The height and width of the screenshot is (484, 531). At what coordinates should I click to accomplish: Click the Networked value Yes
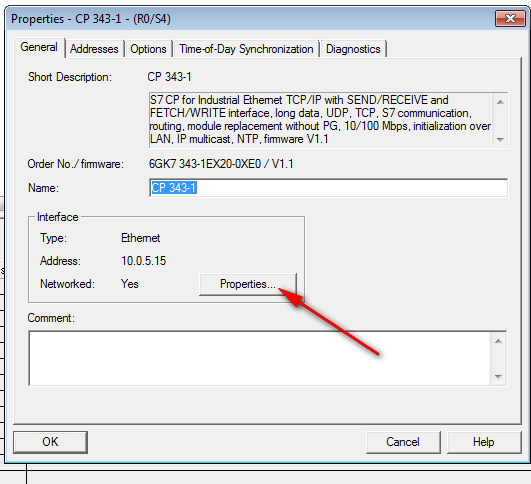130,284
